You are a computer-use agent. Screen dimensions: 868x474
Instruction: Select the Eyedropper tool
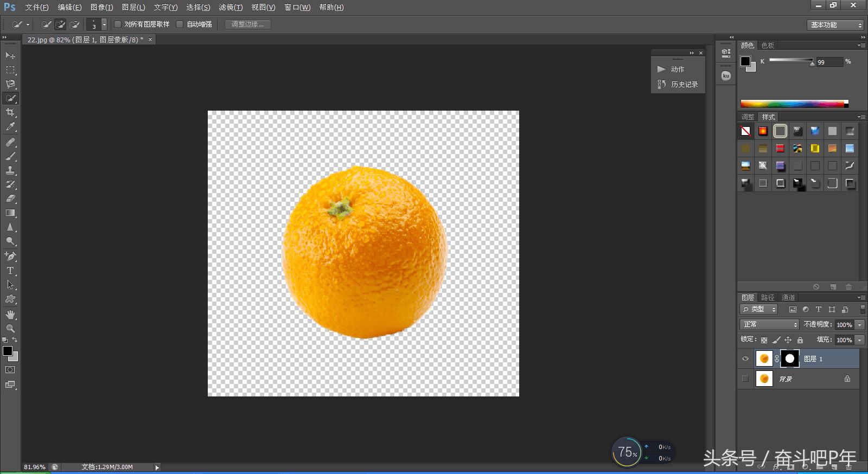point(10,127)
